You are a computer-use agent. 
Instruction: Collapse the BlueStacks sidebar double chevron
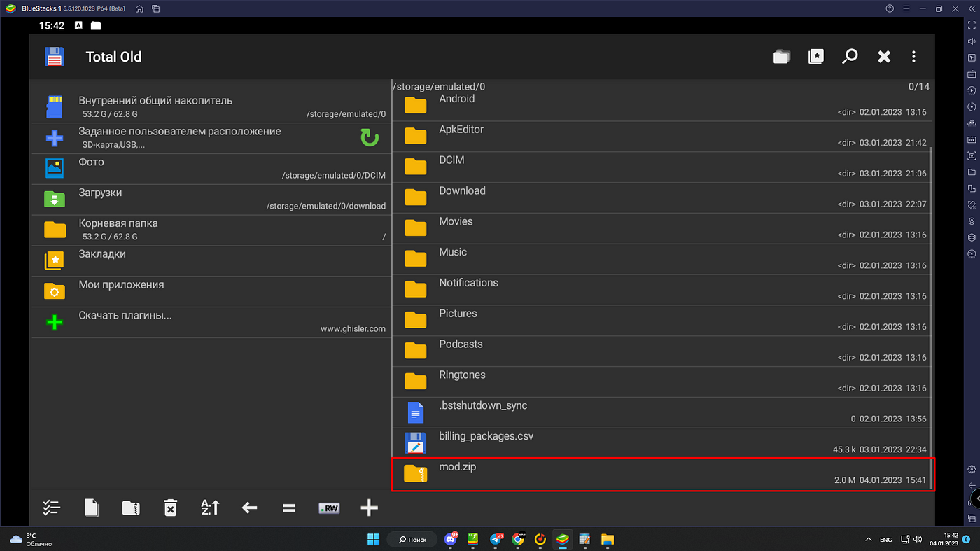(x=972, y=8)
